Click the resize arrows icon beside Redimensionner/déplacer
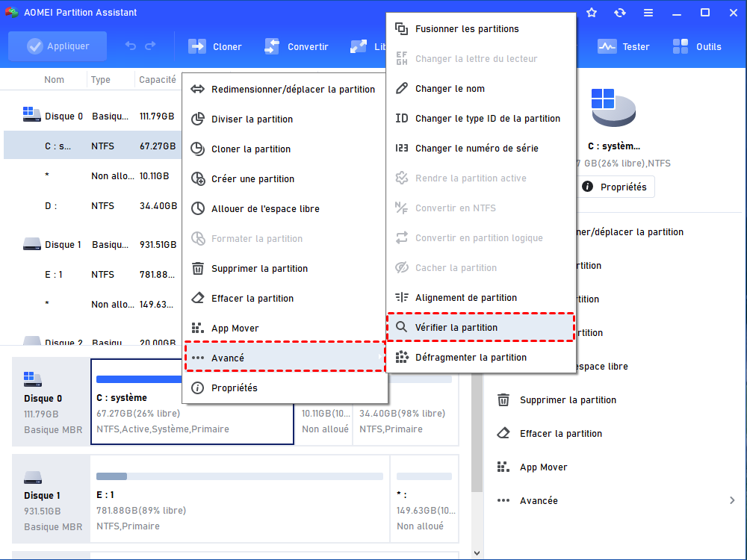This screenshot has height=560, width=747. [x=198, y=89]
